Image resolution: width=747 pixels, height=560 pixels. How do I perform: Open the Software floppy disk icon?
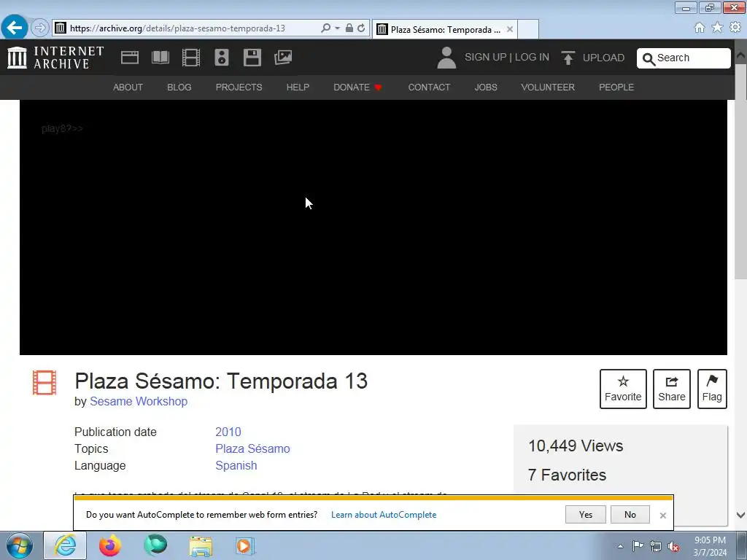252,58
